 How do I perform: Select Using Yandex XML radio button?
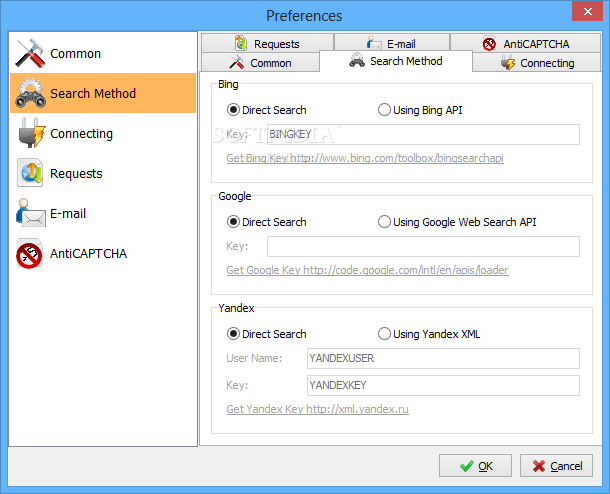pyautogui.click(x=384, y=334)
